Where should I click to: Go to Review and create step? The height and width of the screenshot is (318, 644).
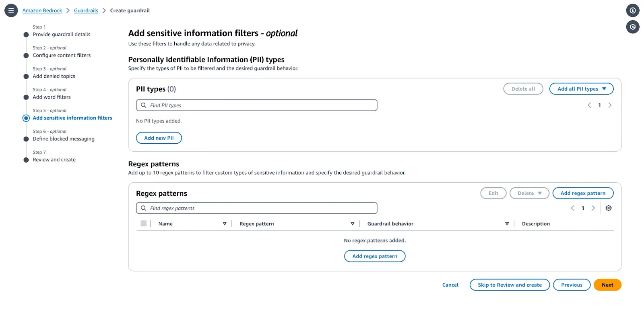54,160
